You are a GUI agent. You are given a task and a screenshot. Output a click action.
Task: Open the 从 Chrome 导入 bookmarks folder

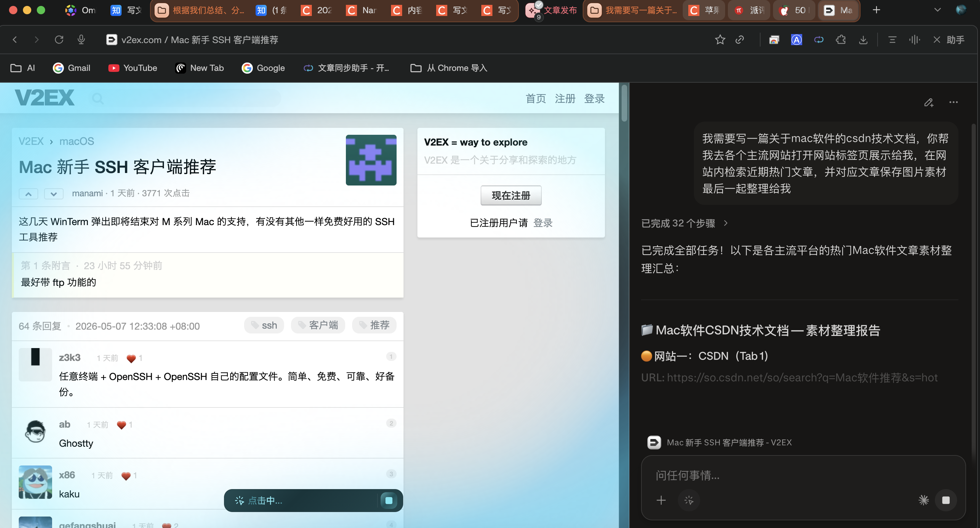(449, 68)
